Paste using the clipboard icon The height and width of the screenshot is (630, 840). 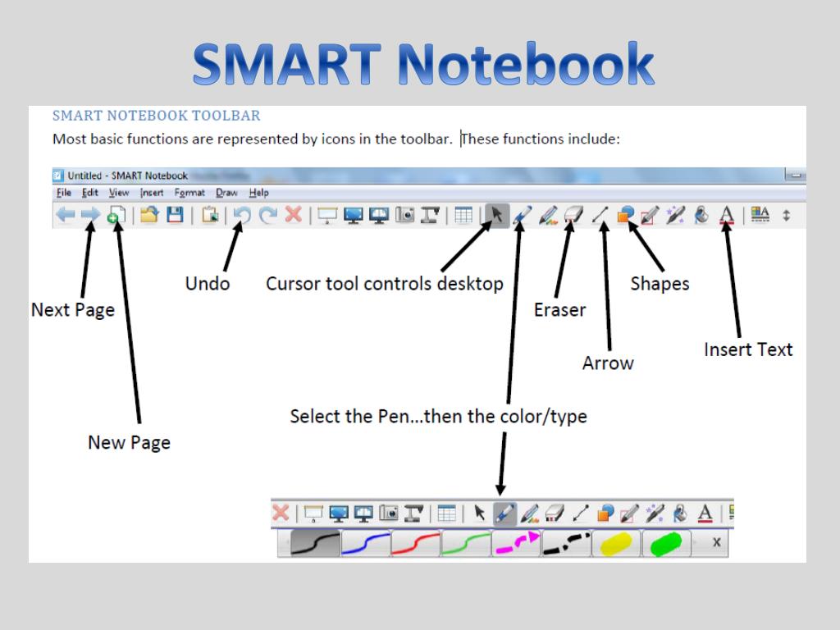coord(210,215)
